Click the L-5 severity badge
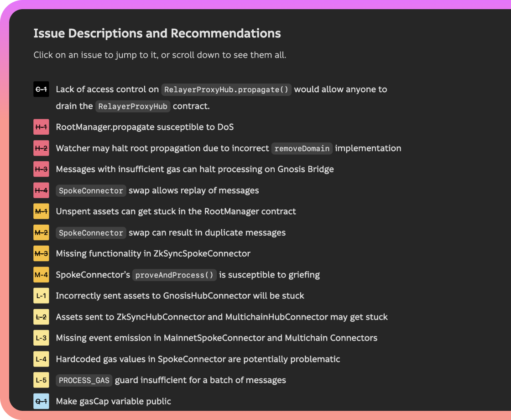This screenshot has height=420, width=511. pos(41,380)
